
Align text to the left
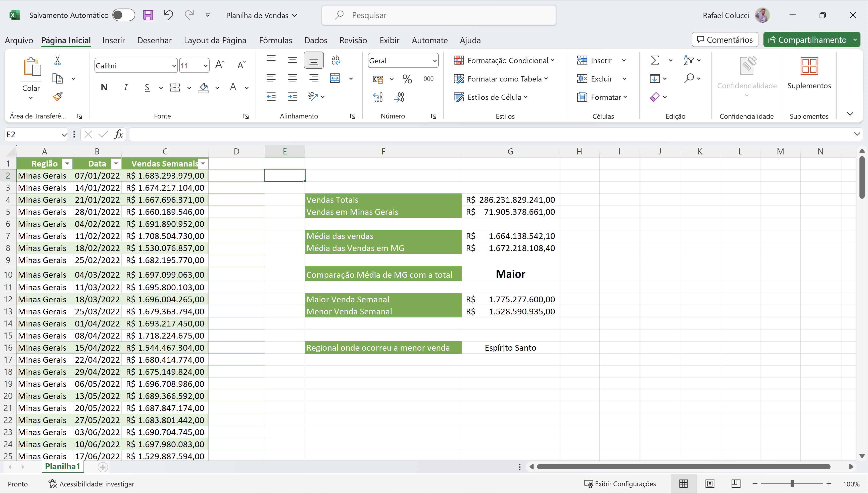[x=271, y=78]
